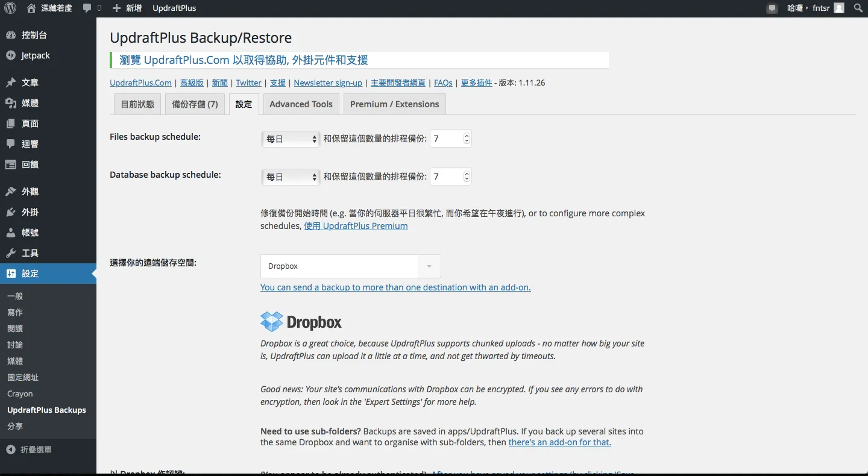The height and width of the screenshot is (476, 868).
Task: Click the 帳號 users menu icon
Action: pyautogui.click(x=11, y=233)
